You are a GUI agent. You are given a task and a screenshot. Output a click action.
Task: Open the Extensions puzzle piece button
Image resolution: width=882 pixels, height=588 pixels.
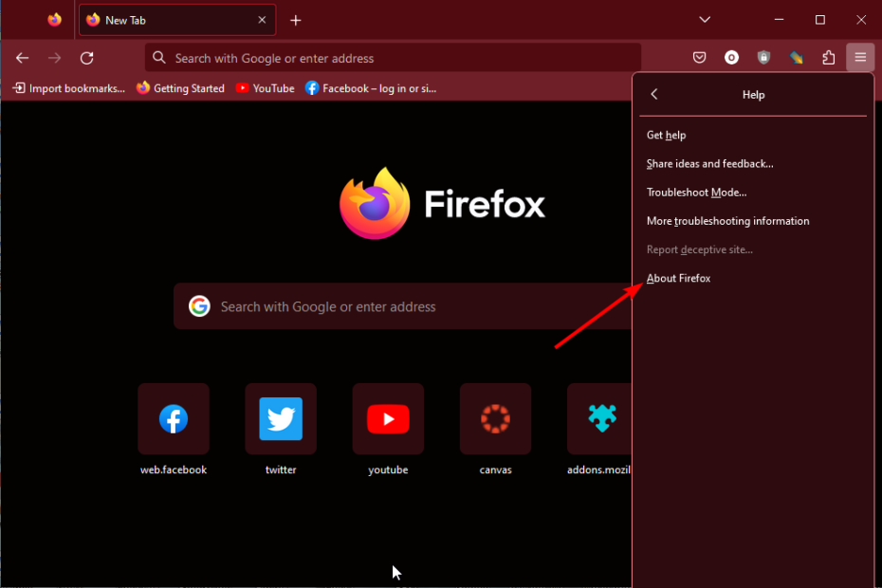tap(828, 58)
